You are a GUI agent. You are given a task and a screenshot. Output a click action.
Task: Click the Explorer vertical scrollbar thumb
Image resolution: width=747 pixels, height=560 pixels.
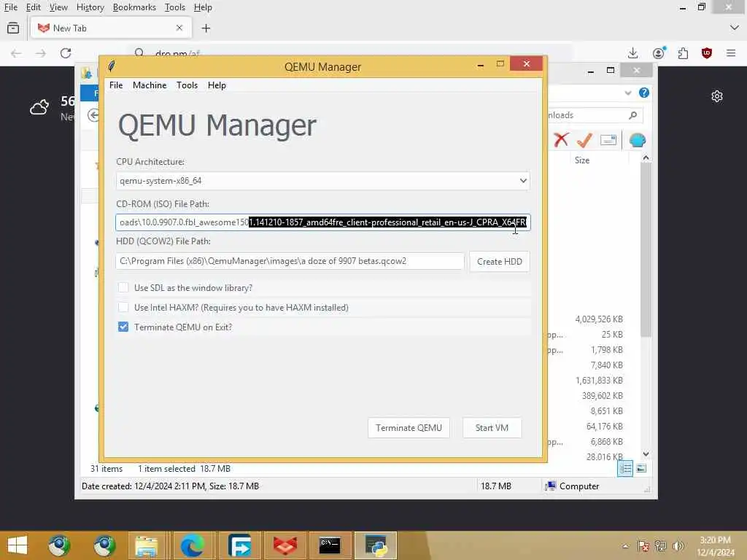[646, 251]
